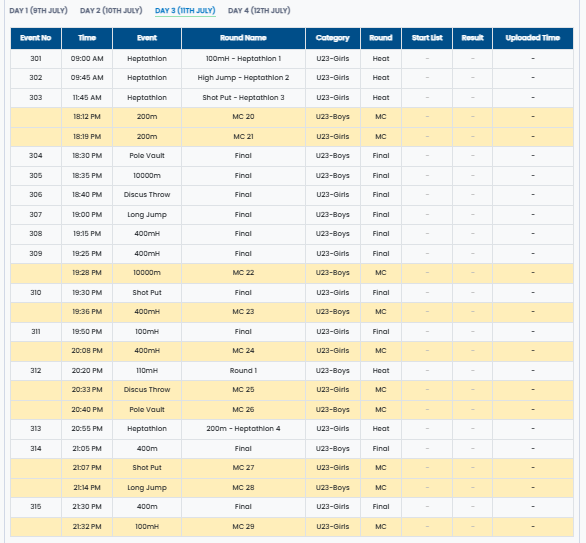Click the '11:45 AM' time cell
The image size is (586, 543).
(x=87, y=98)
